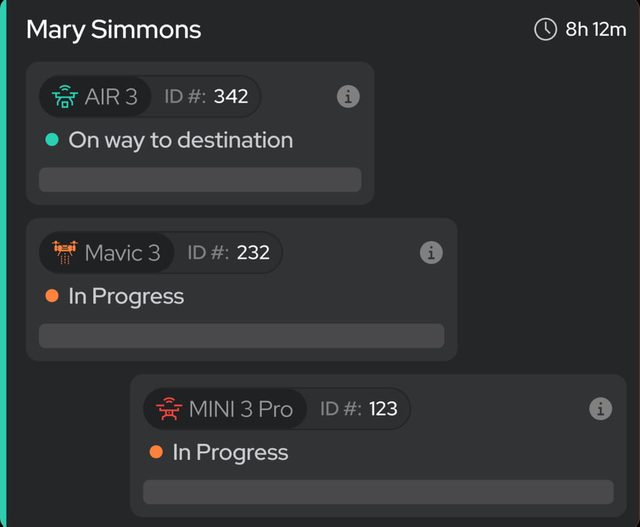Click ID number 342
The height and width of the screenshot is (527, 640).
[231, 97]
